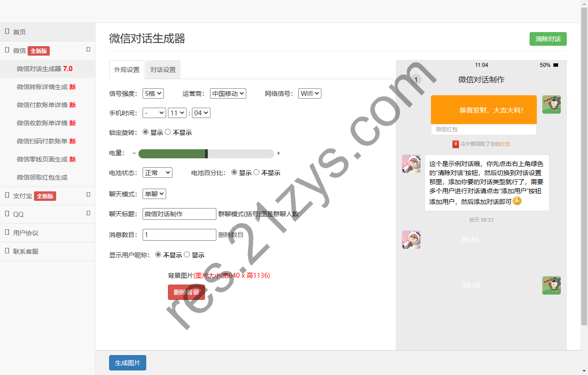Click 微信对话制作 title in phone preview
This screenshot has width=588, height=375.
click(481, 80)
